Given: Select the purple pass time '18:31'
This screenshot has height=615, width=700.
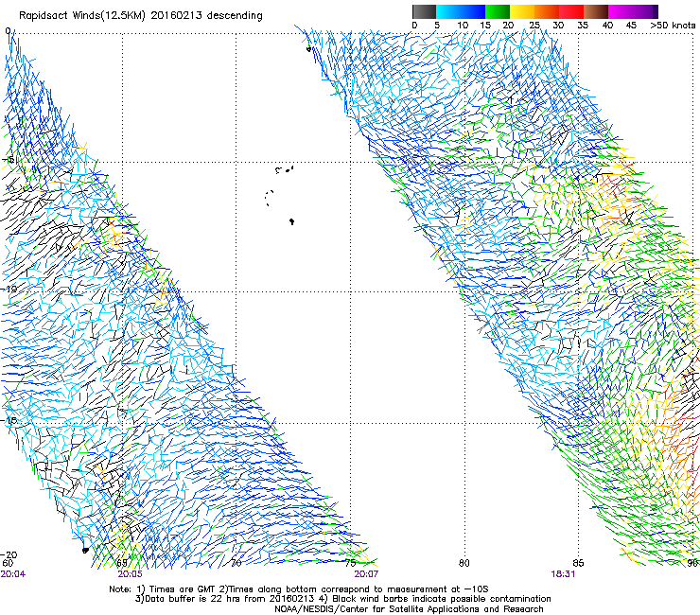Looking at the screenshot, I should coord(563,574).
